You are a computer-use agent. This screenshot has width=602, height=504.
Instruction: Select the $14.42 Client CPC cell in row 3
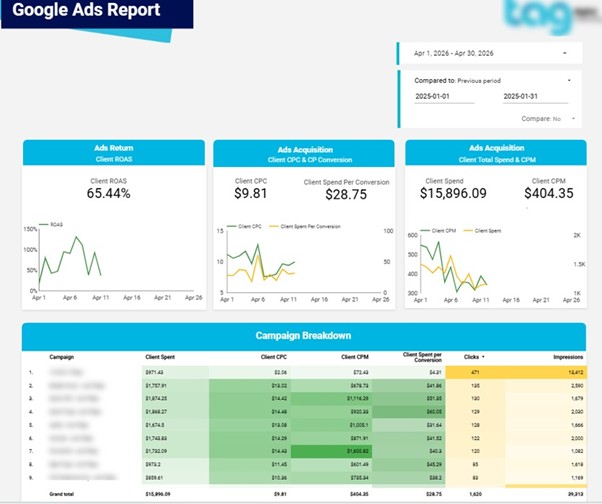coord(250,399)
